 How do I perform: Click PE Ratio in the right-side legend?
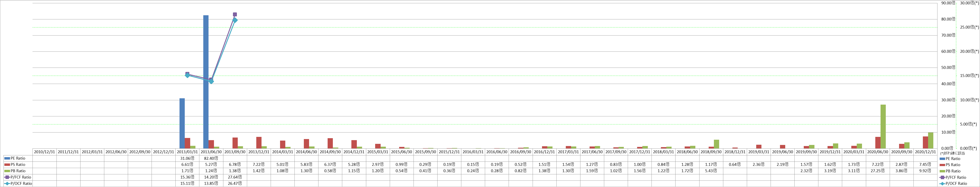click(x=949, y=158)
